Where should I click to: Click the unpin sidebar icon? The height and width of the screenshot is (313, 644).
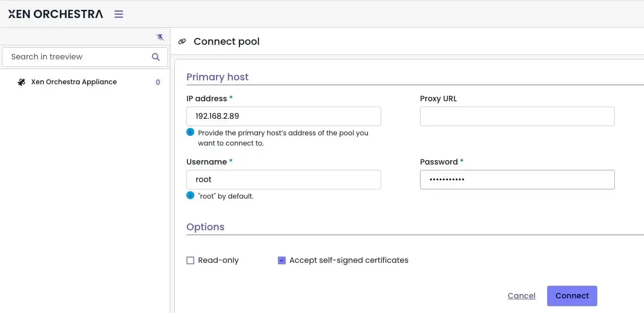tap(160, 37)
